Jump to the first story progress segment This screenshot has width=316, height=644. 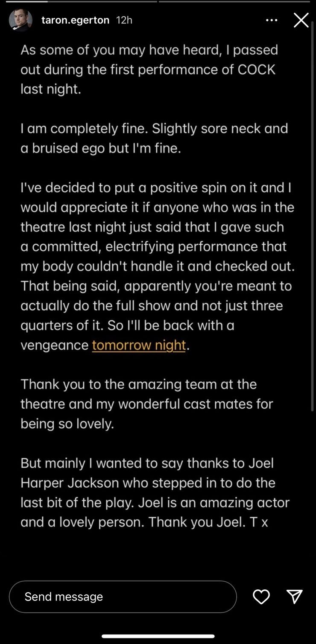pyautogui.click(x=79, y=2)
